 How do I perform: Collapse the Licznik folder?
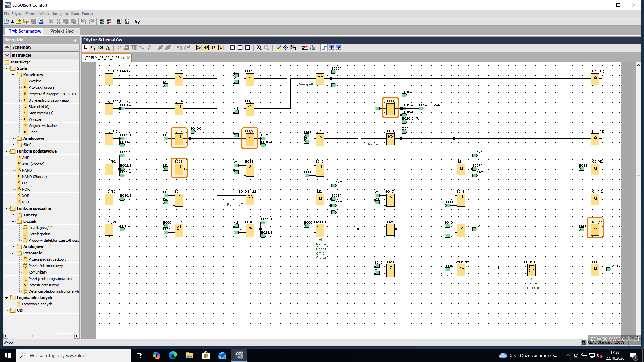pos(13,221)
